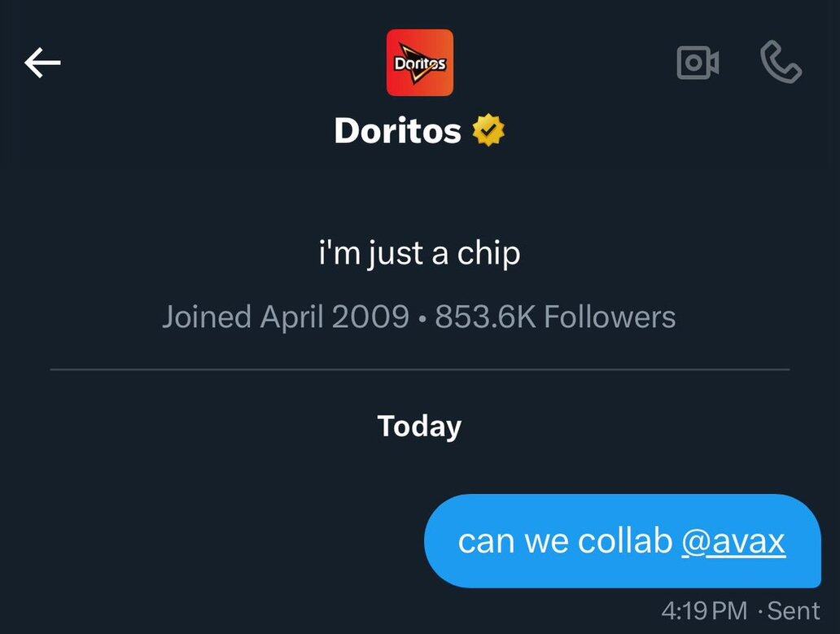Open the Doritos profile name
Viewport: 840px width, 634px height.
pos(397,130)
